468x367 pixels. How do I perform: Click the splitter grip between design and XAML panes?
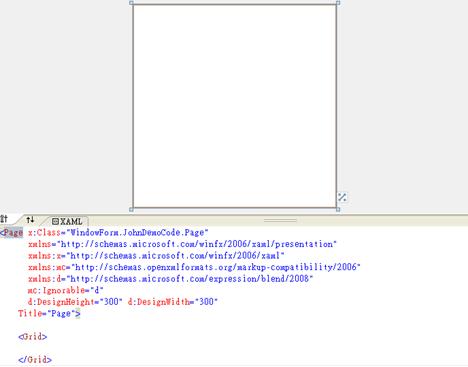point(280,220)
